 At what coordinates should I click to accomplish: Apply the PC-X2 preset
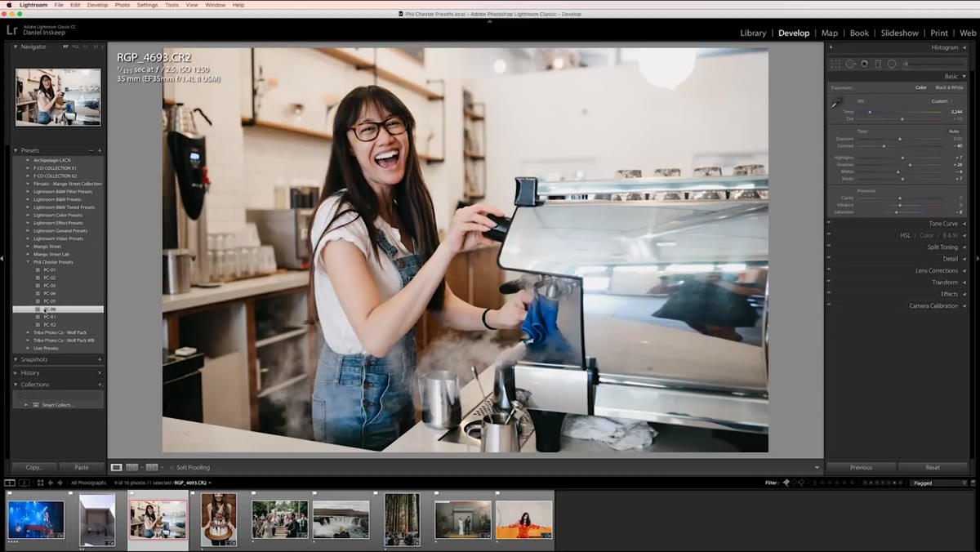(50, 325)
